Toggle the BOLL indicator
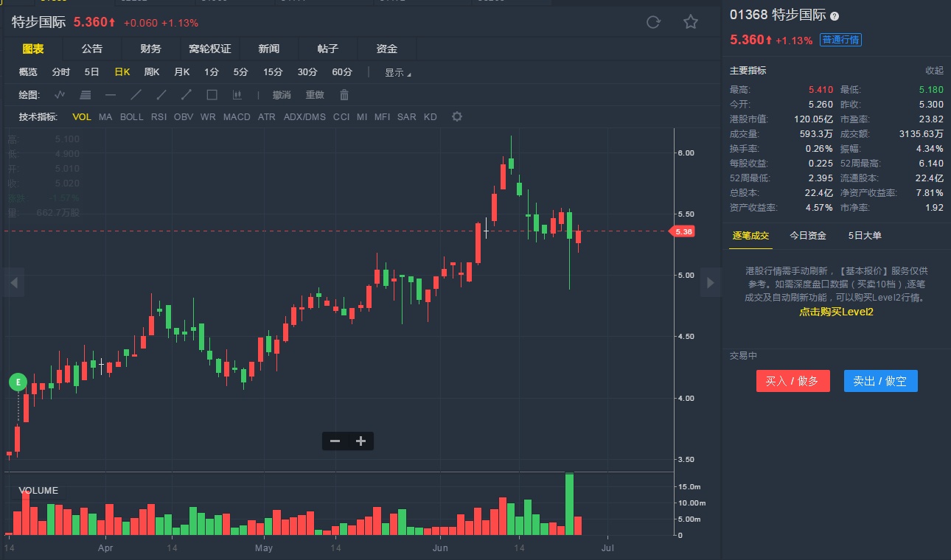This screenshot has width=951, height=560. 132,116
